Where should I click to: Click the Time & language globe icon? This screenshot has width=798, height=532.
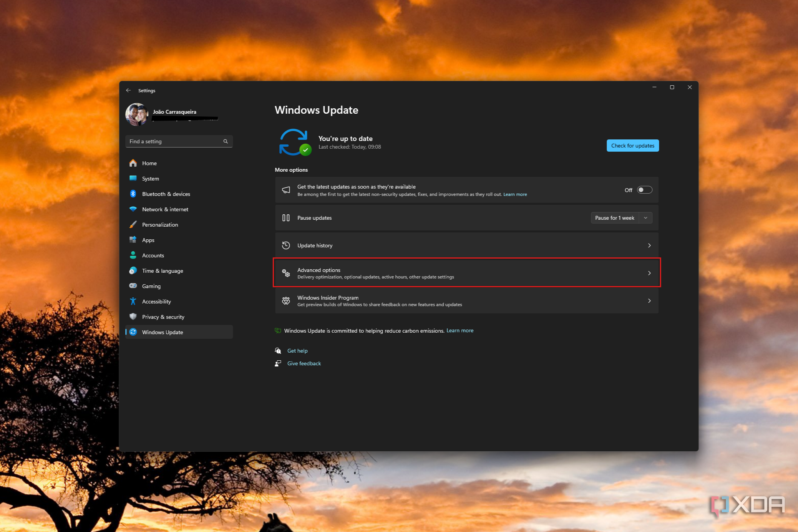(133, 270)
